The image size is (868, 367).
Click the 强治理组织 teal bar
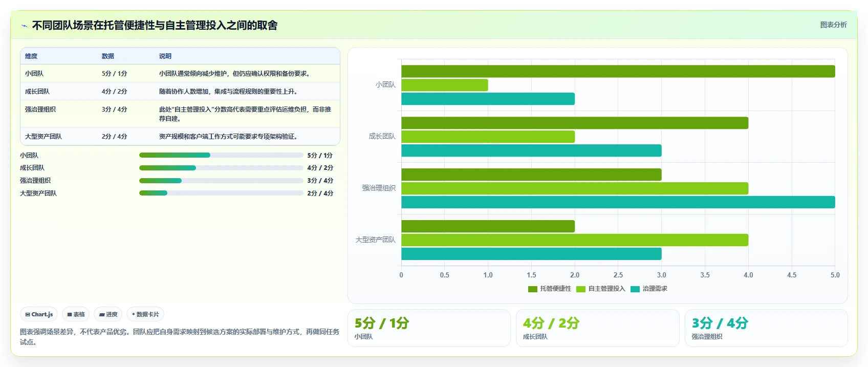pyautogui.click(x=618, y=202)
